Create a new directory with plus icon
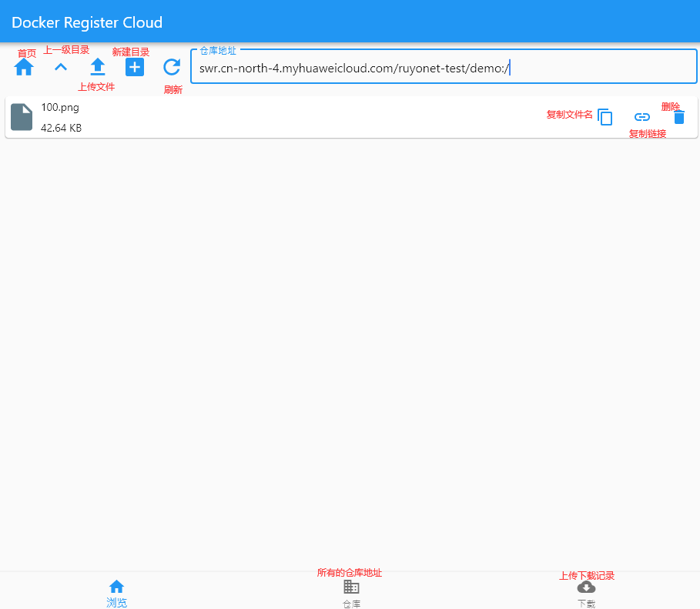700x609 pixels. 135,67
